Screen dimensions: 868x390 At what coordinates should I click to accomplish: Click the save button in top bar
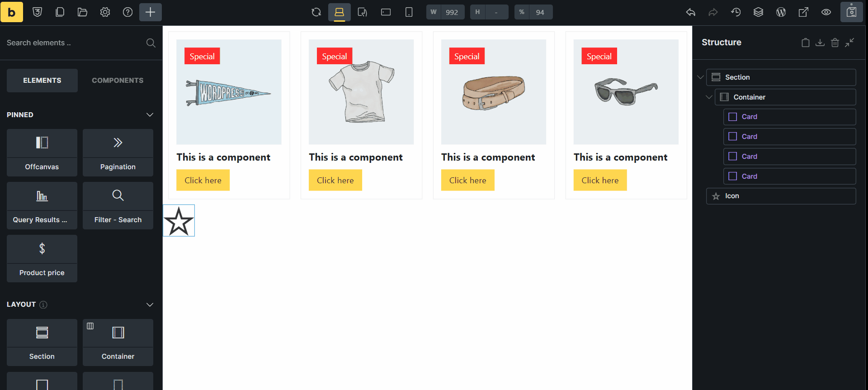pos(852,12)
